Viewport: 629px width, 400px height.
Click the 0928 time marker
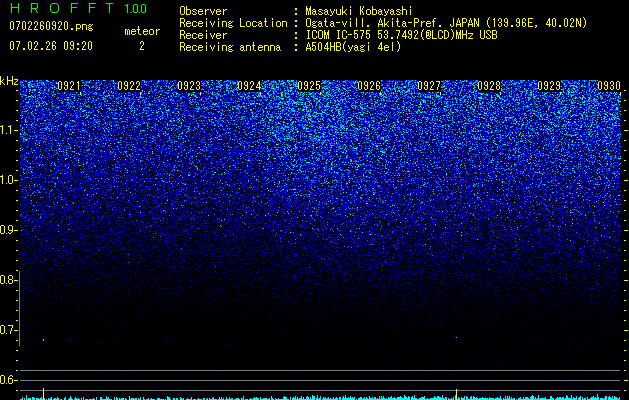click(489, 86)
